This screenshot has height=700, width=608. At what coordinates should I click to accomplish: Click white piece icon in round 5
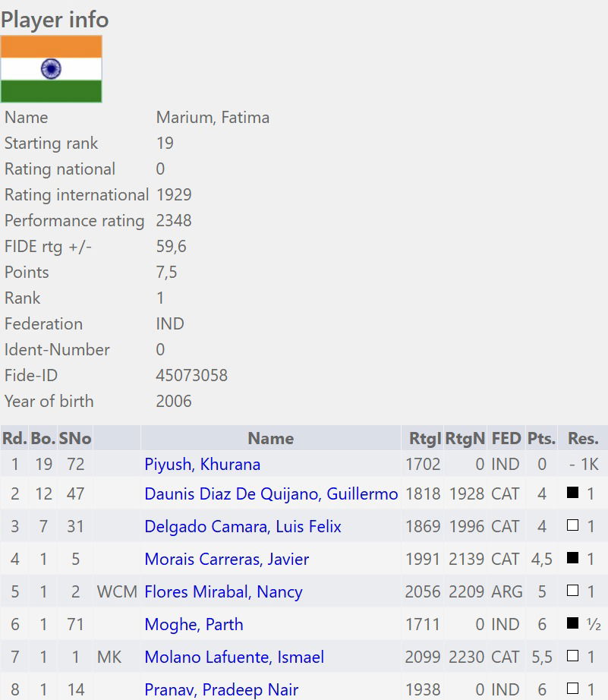point(573,590)
